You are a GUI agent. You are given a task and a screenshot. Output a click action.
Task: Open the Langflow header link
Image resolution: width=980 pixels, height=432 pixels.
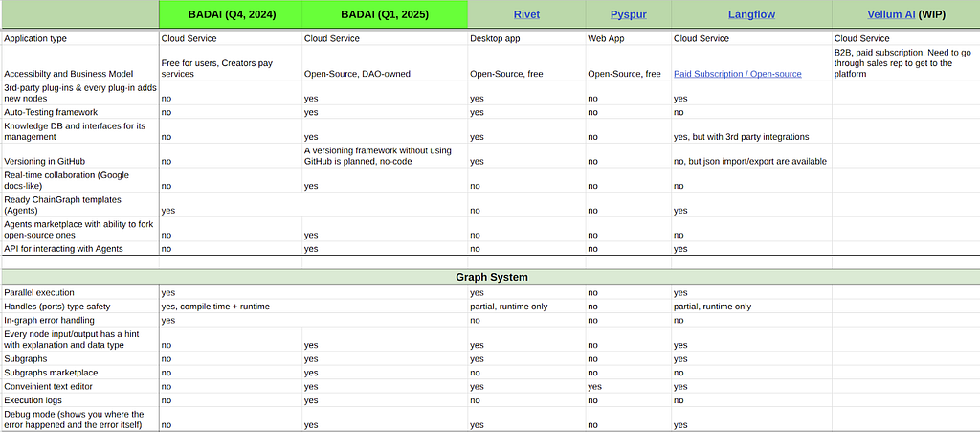[751, 14]
